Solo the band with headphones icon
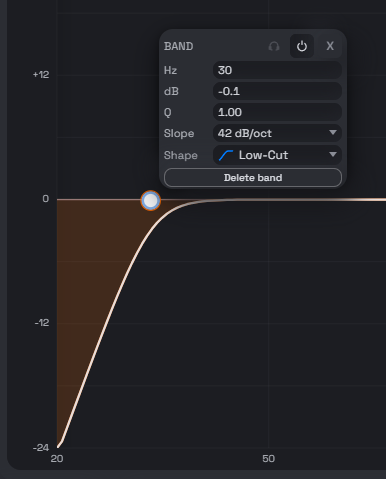The image size is (386, 479). point(274,46)
